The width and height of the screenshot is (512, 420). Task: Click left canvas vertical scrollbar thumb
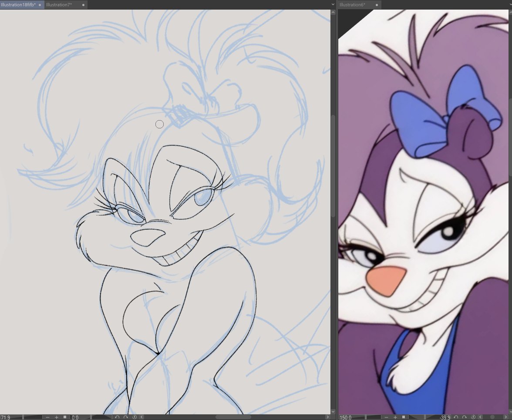pos(333,166)
